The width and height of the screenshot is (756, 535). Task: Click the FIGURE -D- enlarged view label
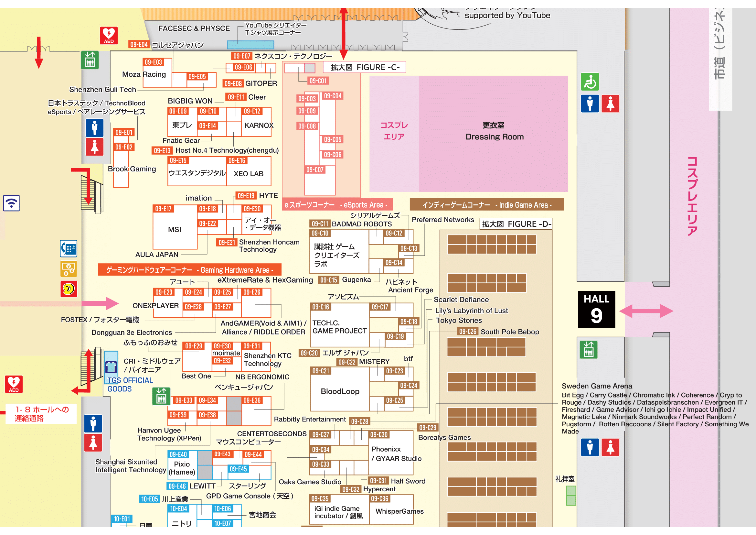click(516, 224)
